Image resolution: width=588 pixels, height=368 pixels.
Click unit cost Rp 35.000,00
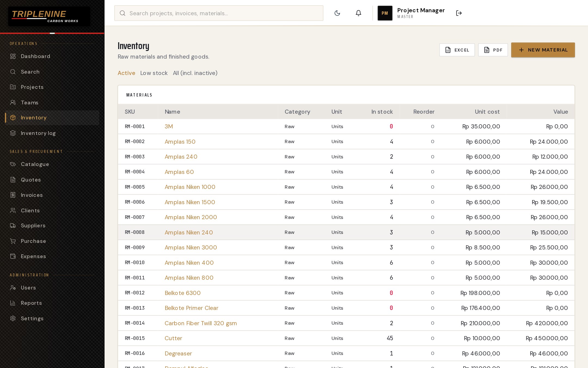pos(481,126)
